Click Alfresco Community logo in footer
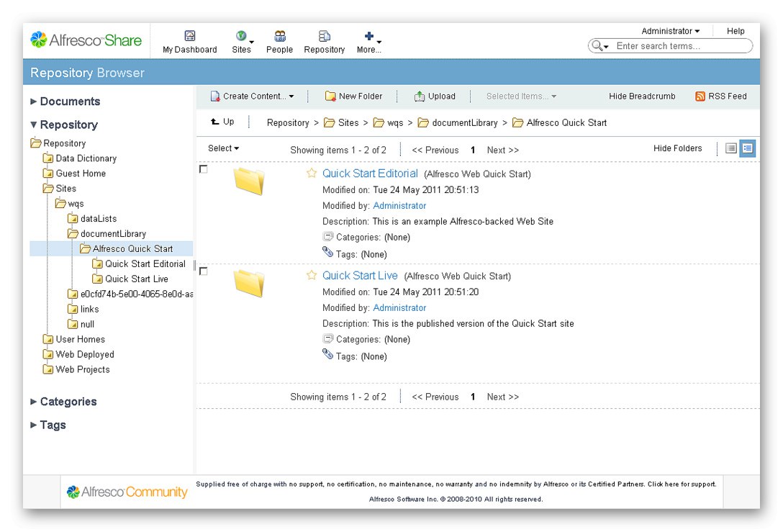Image resolution: width=783 pixels, height=532 pixels. click(127, 492)
